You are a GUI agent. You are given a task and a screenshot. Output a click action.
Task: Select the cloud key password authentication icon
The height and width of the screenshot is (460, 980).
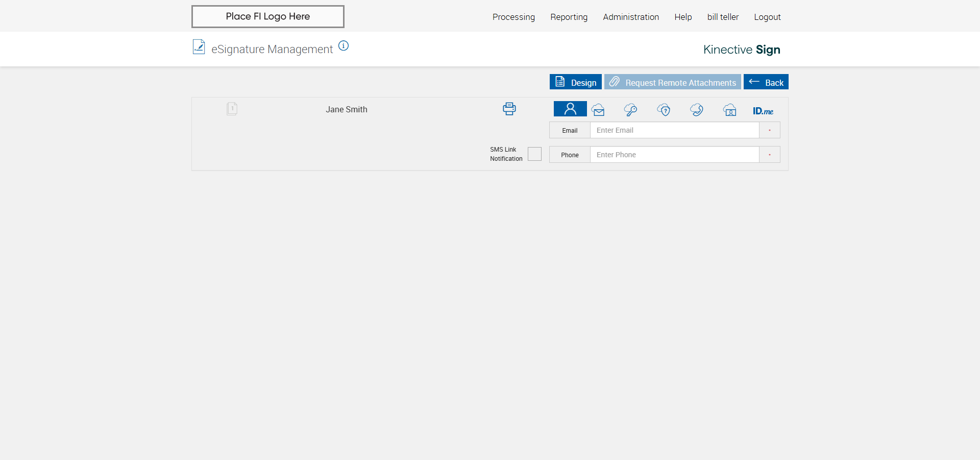click(630, 110)
